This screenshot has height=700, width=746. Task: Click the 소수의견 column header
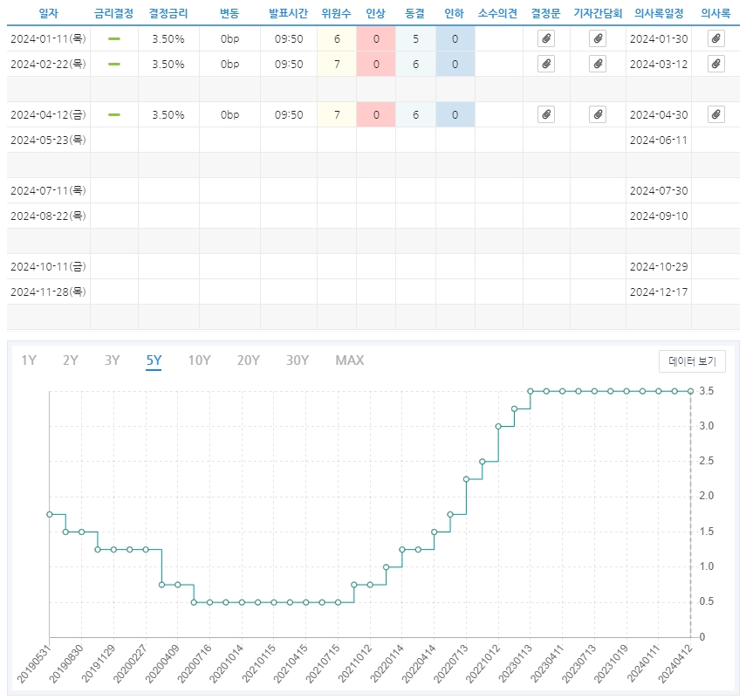[x=498, y=14]
